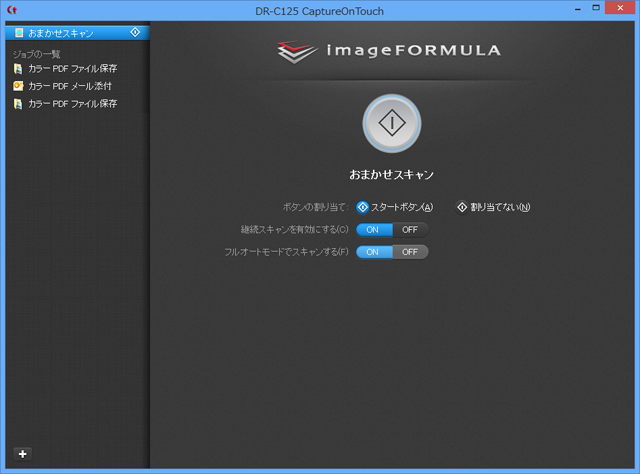Screen dimensions: 640x474
Task: Select the スタートボタン(A) radio option
Action: click(x=395, y=207)
